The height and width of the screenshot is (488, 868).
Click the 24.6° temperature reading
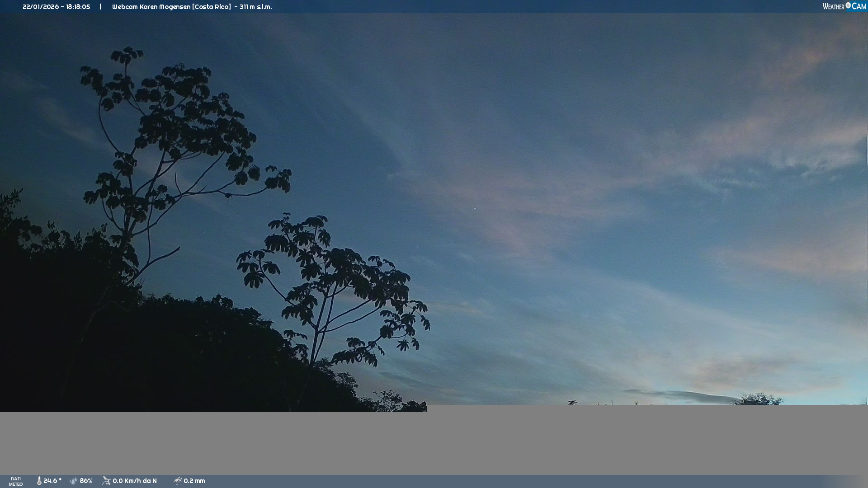tap(52, 481)
